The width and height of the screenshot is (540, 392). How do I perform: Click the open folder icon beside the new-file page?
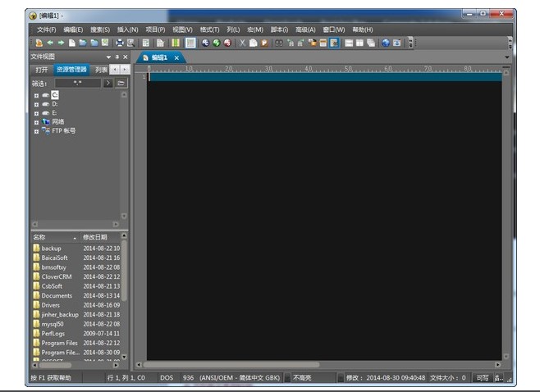tap(83, 43)
